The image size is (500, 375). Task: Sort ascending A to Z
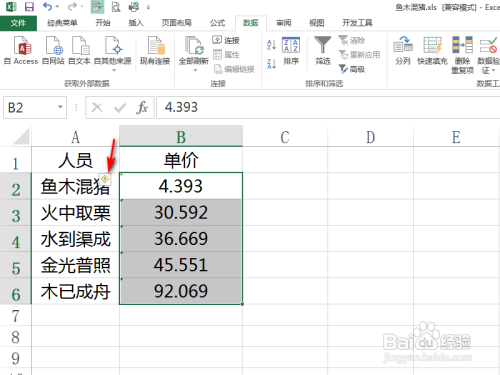[x=272, y=45]
